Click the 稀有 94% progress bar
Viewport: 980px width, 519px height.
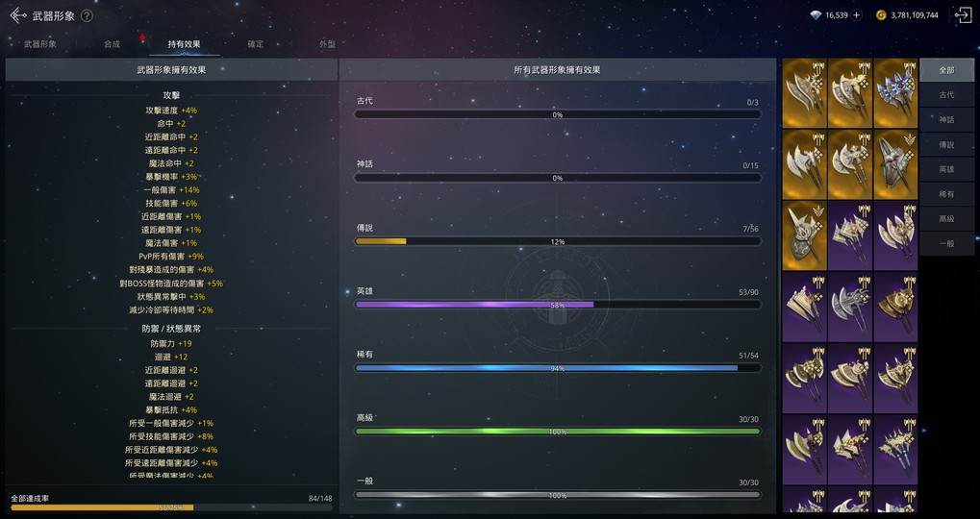(558, 368)
